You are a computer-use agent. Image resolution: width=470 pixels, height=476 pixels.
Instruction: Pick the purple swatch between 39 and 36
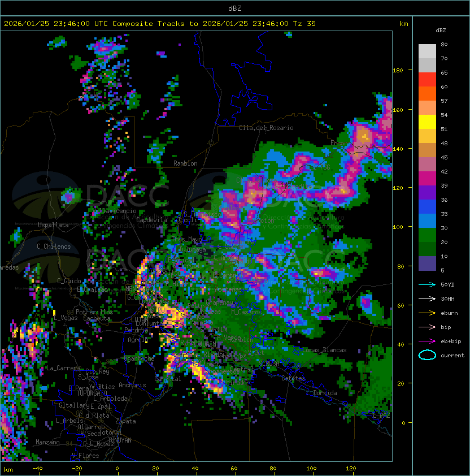pos(427,193)
